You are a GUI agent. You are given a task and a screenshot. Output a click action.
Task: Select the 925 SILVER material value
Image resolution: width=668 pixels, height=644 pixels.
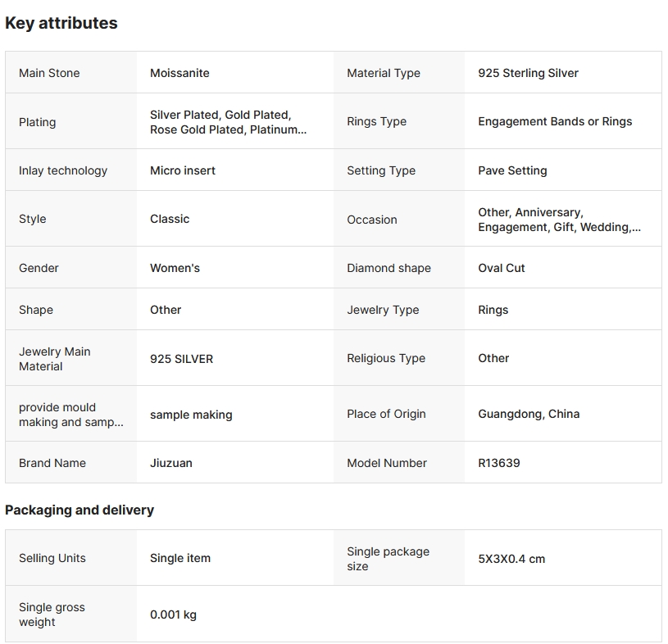pos(181,359)
